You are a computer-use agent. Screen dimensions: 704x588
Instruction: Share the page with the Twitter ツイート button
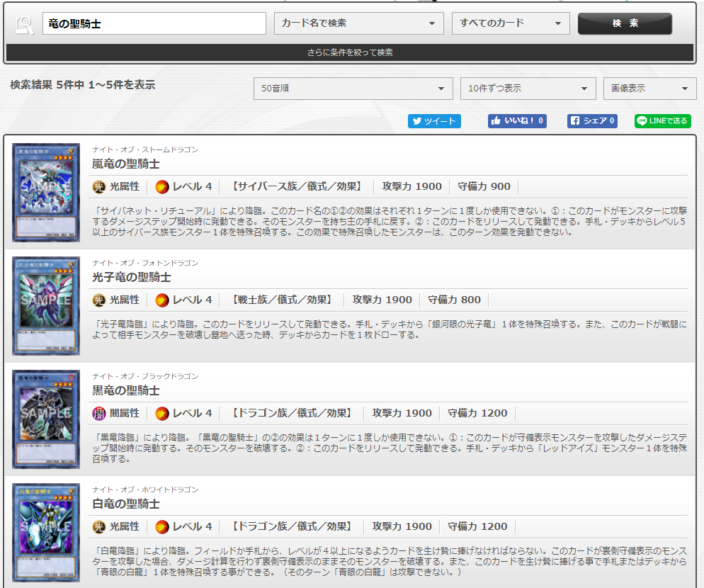tap(434, 121)
